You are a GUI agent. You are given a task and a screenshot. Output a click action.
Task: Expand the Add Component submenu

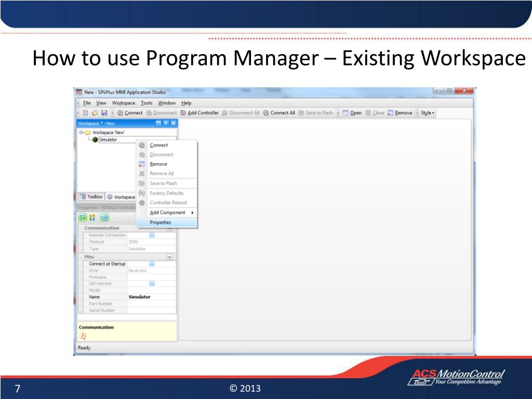[166, 212]
